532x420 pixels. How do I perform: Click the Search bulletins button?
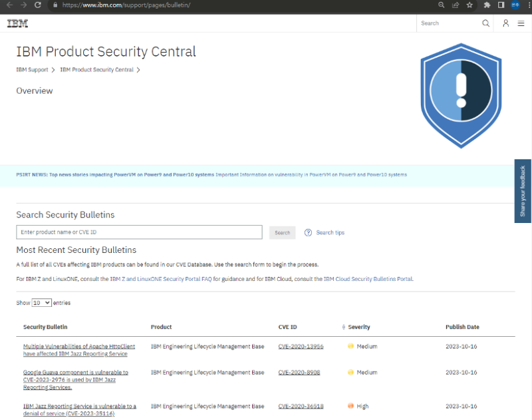pos(282,233)
